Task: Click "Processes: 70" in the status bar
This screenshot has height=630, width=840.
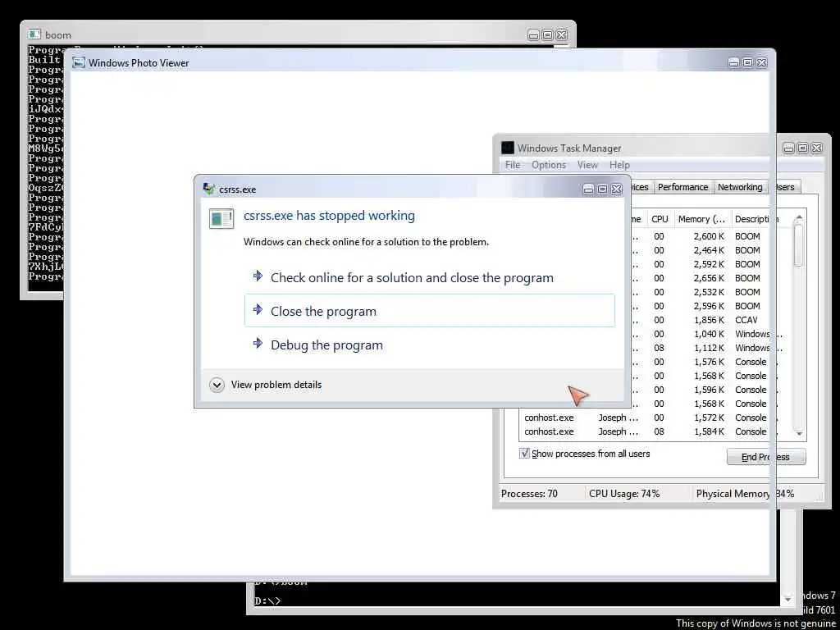Action: click(x=529, y=493)
